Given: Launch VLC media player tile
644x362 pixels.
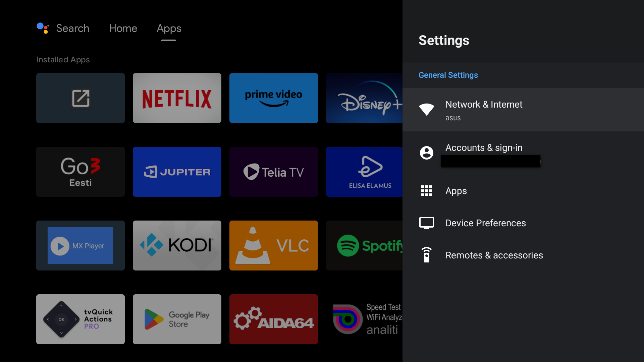Looking at the screenshot, I should pyautogui.click(x=274, y=245).
